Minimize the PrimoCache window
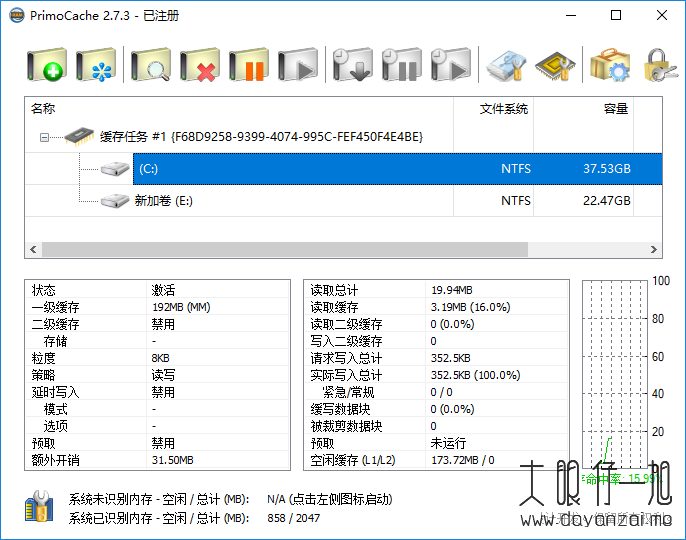Viewport: 686px width, 540px height. tap(571, 16)
